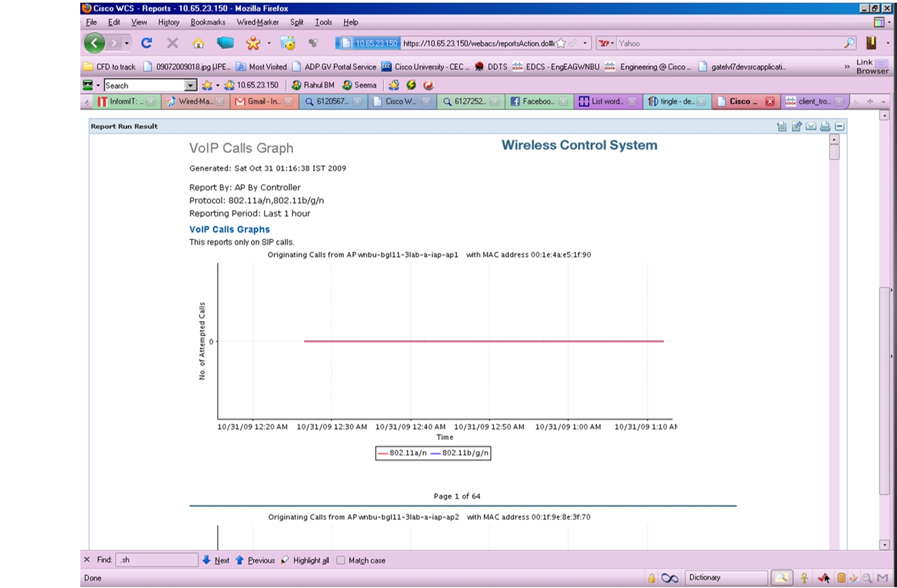Close the active Cisco tab
This screenshot has height=588, width=897.
point(769,102)
